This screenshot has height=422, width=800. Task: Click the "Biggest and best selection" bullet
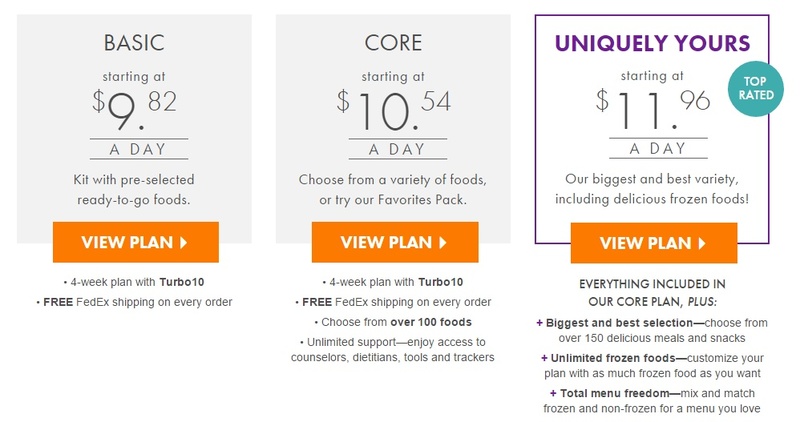[654, 330]
